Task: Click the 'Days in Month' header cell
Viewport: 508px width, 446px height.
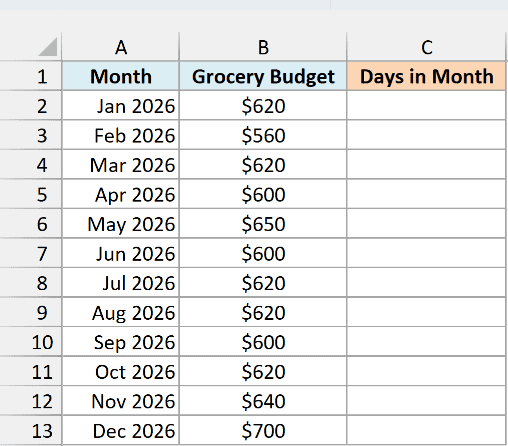Action: click(x=426, y=76)
